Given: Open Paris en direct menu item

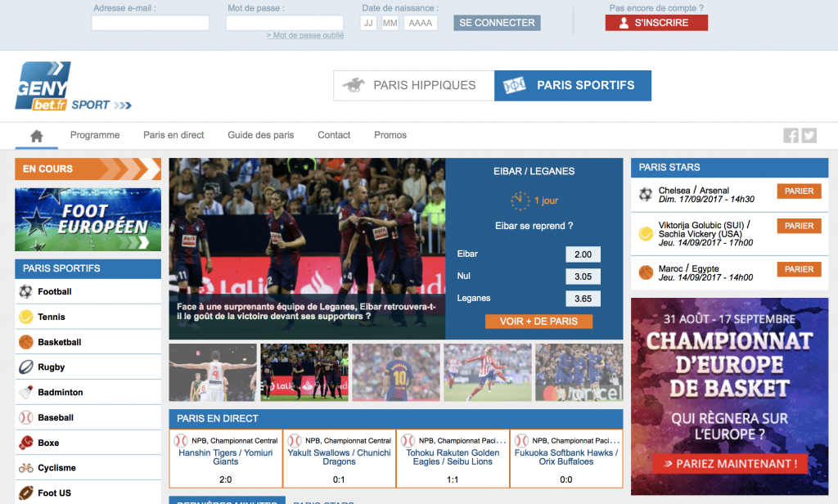Looking at the screenshot, I should click(173, 135).
